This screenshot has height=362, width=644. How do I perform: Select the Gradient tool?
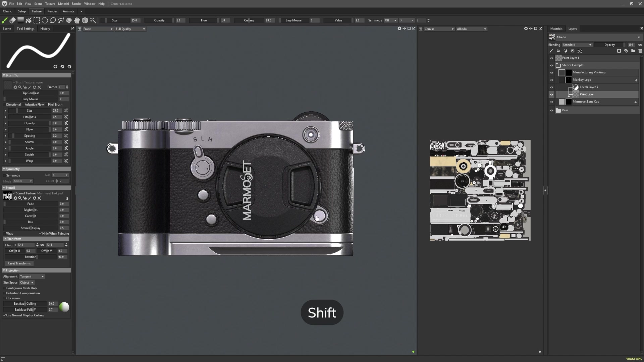[20, 20]
